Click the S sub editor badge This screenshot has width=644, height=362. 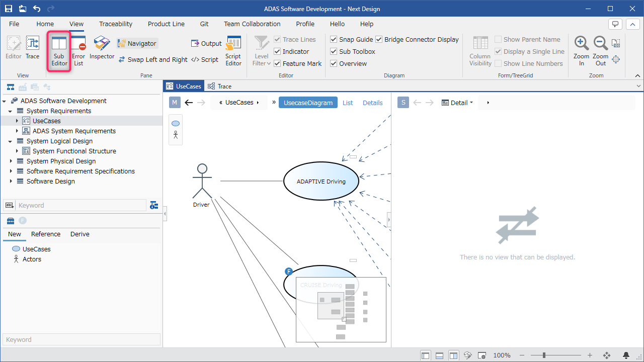click(x=403, y=103)
